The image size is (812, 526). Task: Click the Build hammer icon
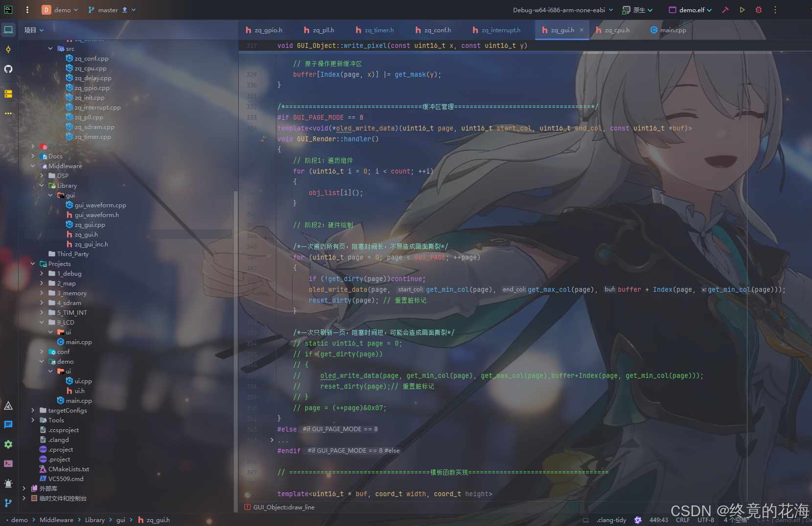725,10
